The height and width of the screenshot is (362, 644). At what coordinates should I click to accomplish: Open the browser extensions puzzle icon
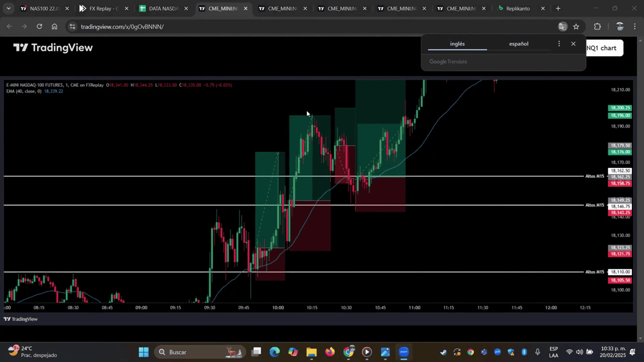pyautogui.click(x=597, y=26)
